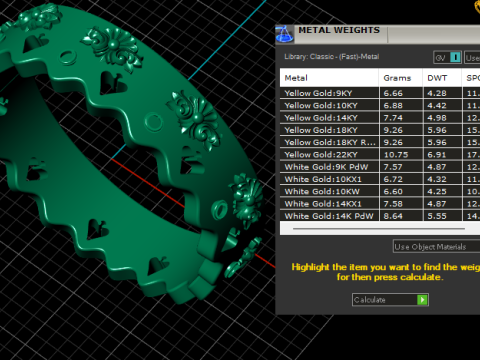Select the Yellow Gold:18KY row
The image size is (480, 360).
380,130
